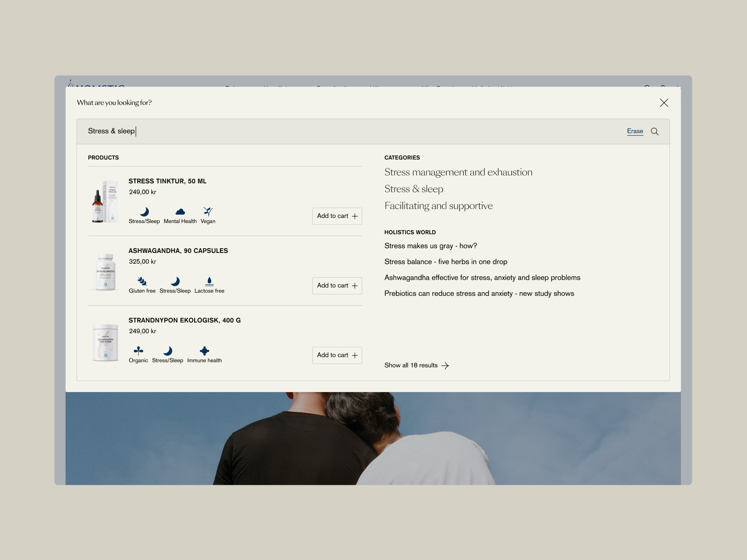747x560 pixels.
Task: Click Stress Tinktur's Stress/Sleep moon icon
Action: (144, 212)
